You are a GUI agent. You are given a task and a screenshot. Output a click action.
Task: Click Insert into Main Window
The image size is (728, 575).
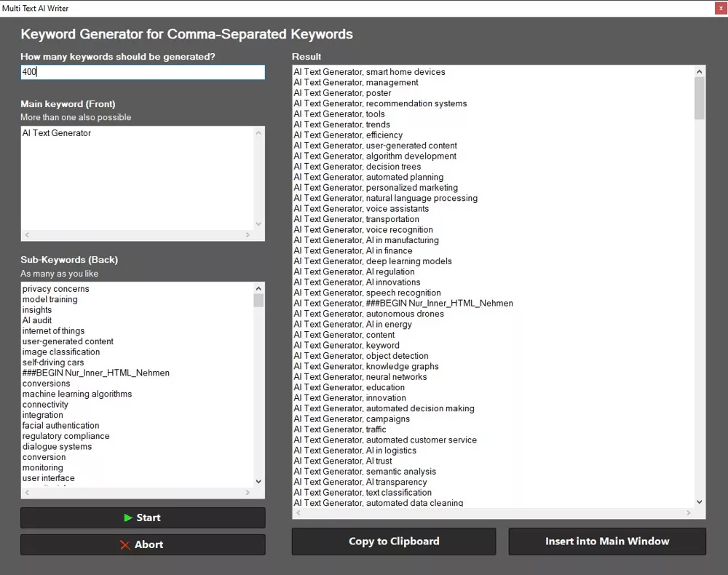607,541
